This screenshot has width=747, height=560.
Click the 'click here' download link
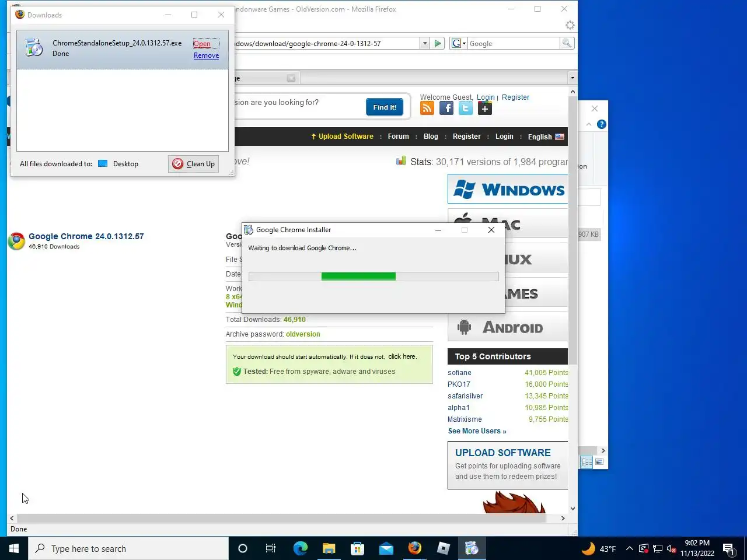point(402,356)
